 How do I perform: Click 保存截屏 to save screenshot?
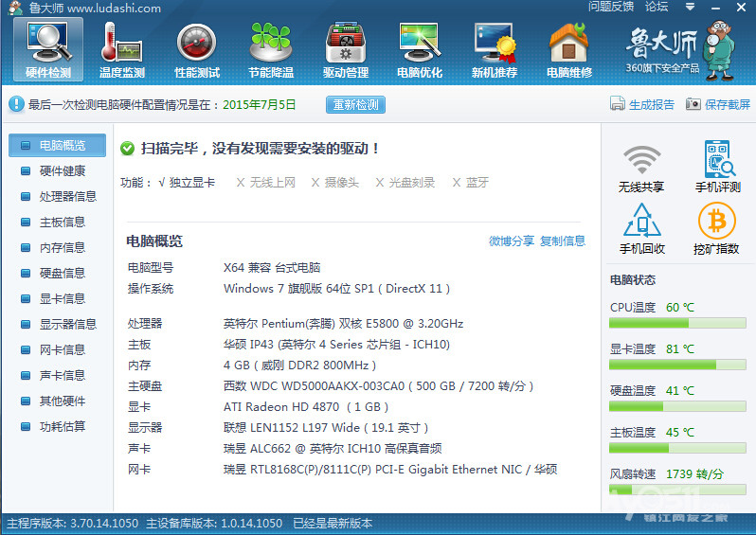(718, 105)
